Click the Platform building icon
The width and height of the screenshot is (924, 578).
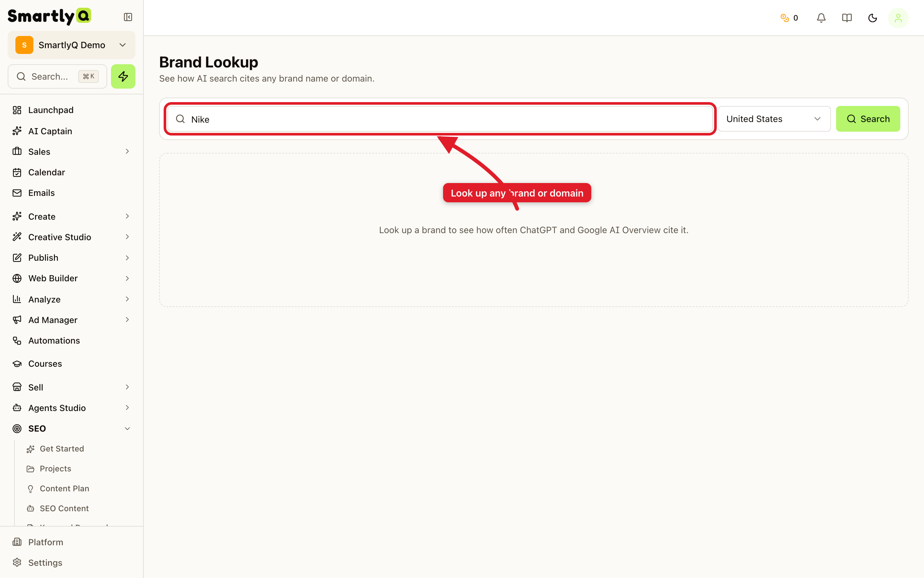coord(17,542)
